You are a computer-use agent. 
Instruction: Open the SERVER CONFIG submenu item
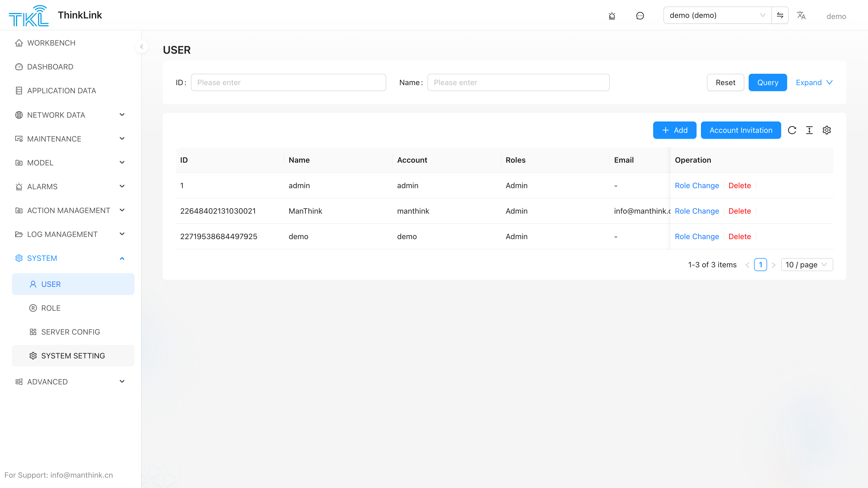click(73, 332)
